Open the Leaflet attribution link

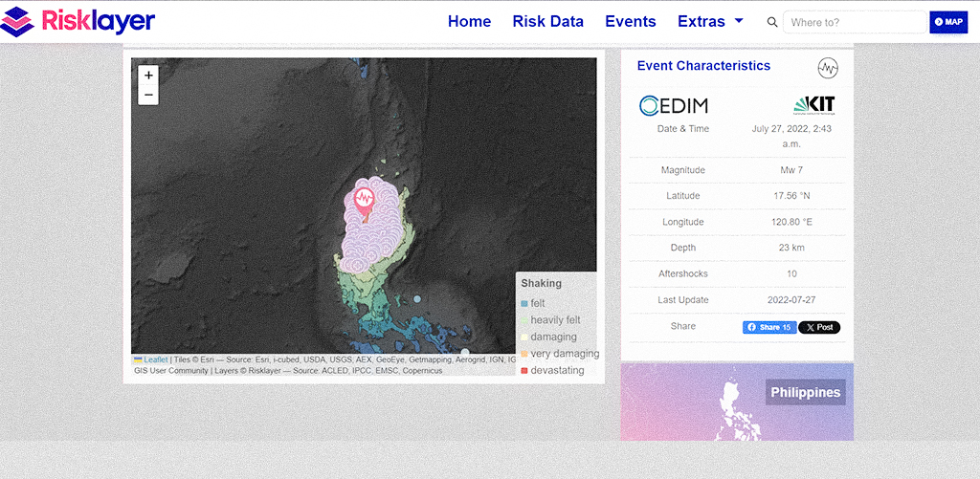pyautogui.click(x=154, y=359)
